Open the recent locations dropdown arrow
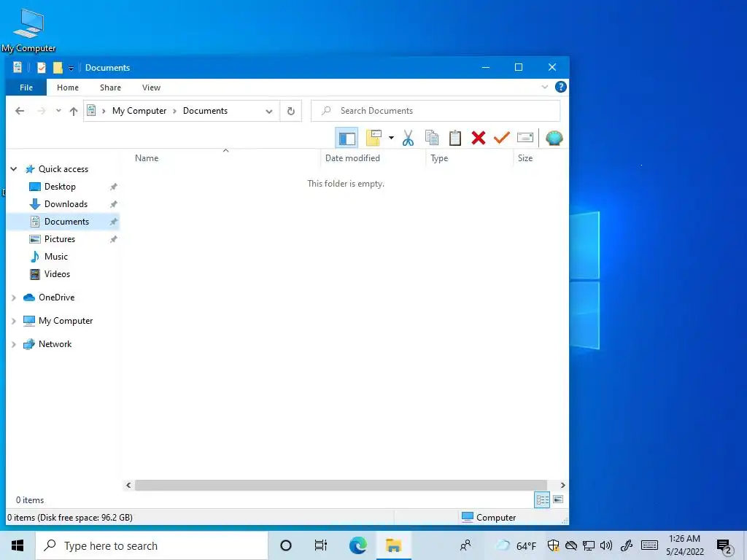The height and width of the screenshot is (560, 747). [x=58, y=111]
